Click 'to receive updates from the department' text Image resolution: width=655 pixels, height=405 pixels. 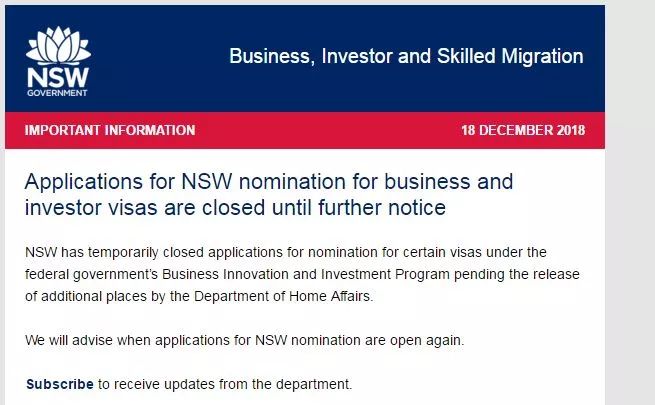coord(225,384)
